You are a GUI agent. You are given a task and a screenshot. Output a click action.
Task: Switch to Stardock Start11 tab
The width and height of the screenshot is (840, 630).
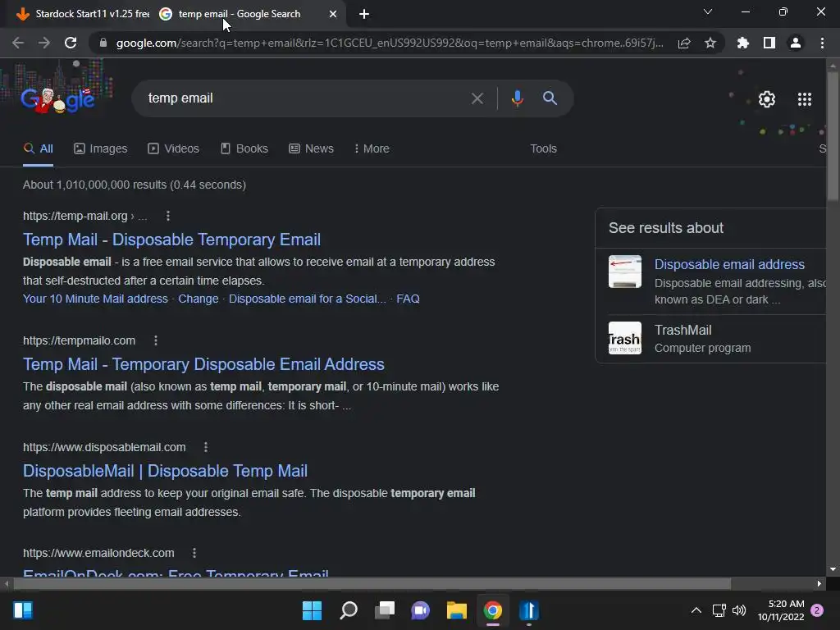tap(83, 14)
